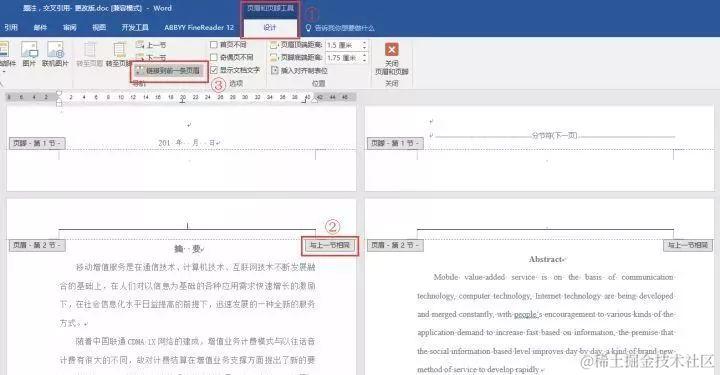Click line starting Mobile value-added service
720x375 pixels.
coord(553,277)
